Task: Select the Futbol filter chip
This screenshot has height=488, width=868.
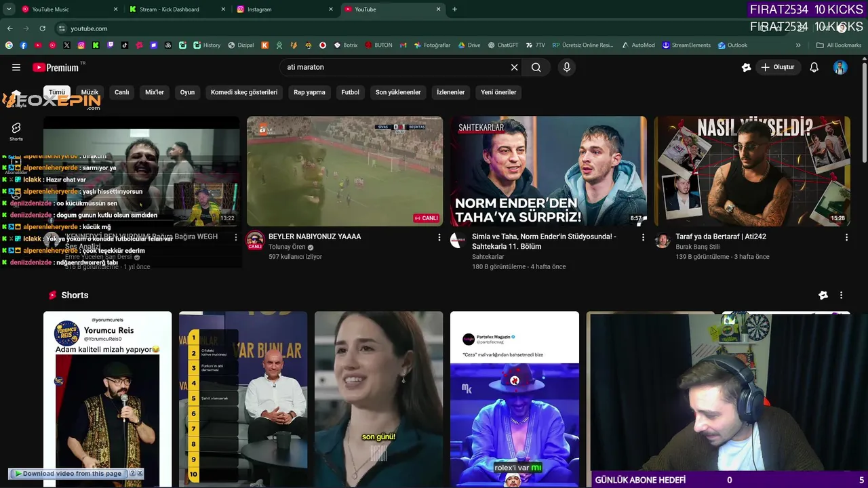Action: pos(351,92)
